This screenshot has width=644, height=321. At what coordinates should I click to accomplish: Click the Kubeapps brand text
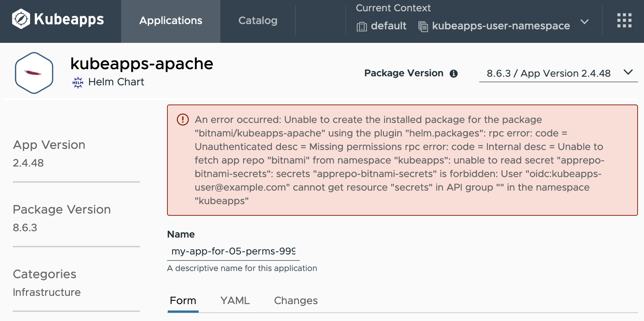tap(69, 20)
